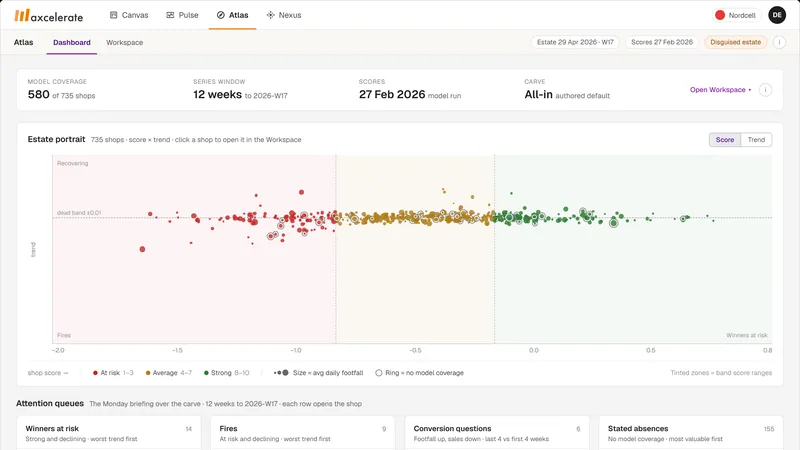The width and height of the screenshot is (800, 450).
Task: Click the 'dead band ±0.01' label
Action: tap(79, 213)
